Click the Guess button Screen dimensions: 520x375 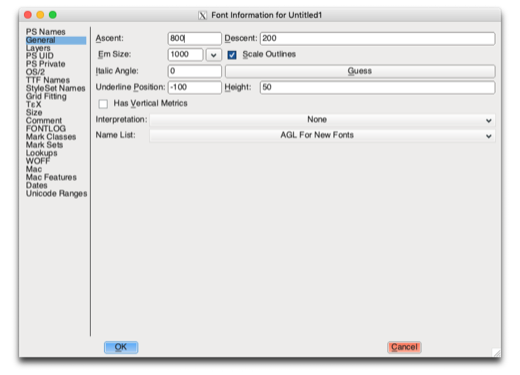360,71
